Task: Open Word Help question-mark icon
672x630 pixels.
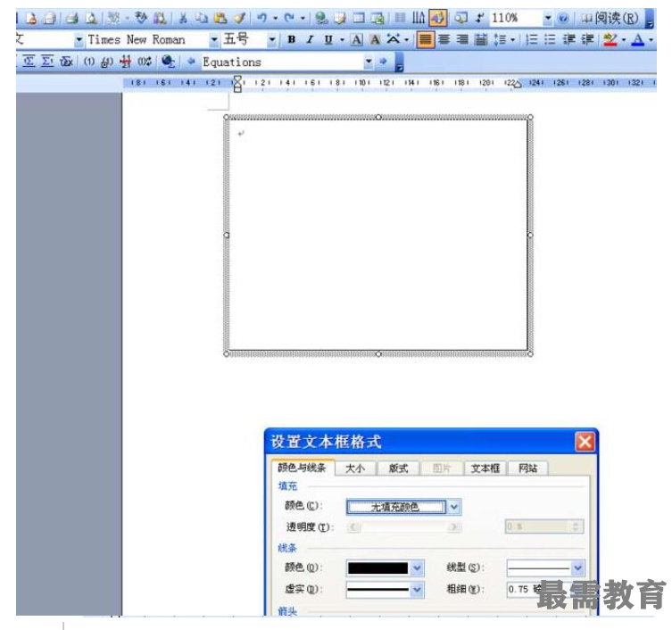Action: pos(563,18)
